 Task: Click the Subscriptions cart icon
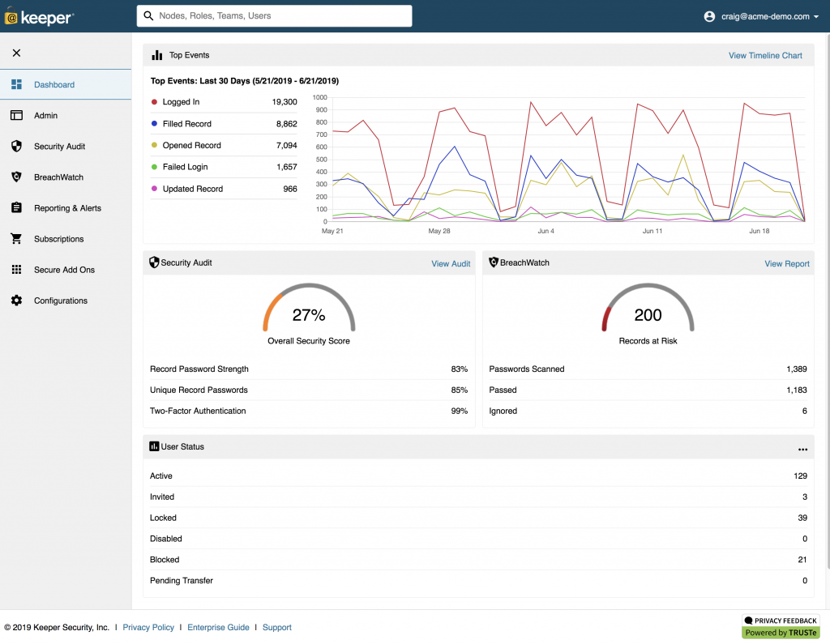(15, 238)
